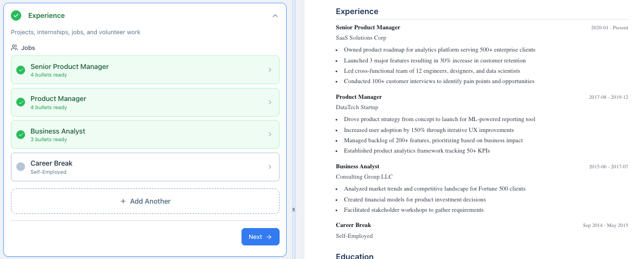Select the Business Analyst job card
This screenshot has height=259, width=644.
coord(145,135)
